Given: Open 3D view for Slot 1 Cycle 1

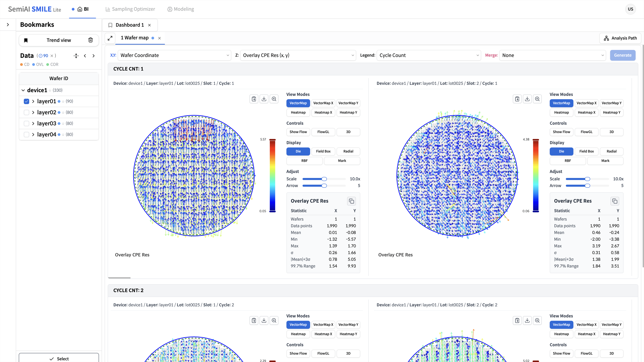Looking at the screenshot, I should coord(348,132).
